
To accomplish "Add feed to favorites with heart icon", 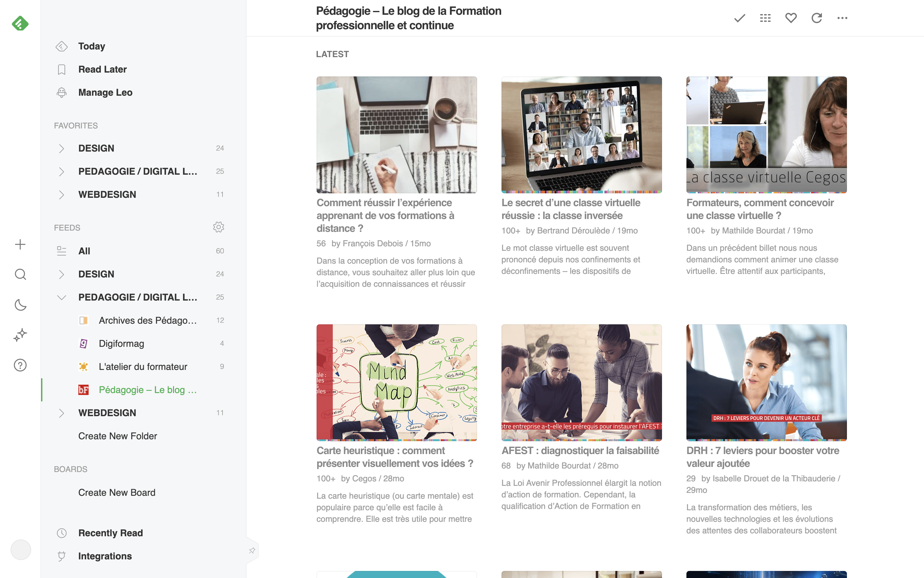I will click(x=791, y=18).
